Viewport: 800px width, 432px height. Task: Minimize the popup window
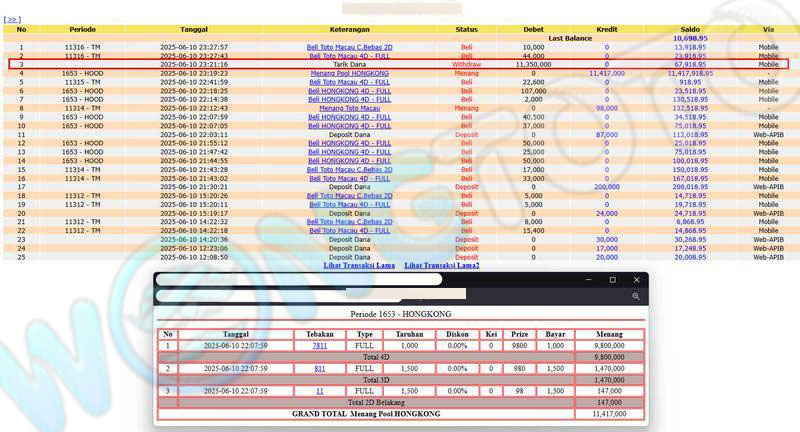point(589,280)
